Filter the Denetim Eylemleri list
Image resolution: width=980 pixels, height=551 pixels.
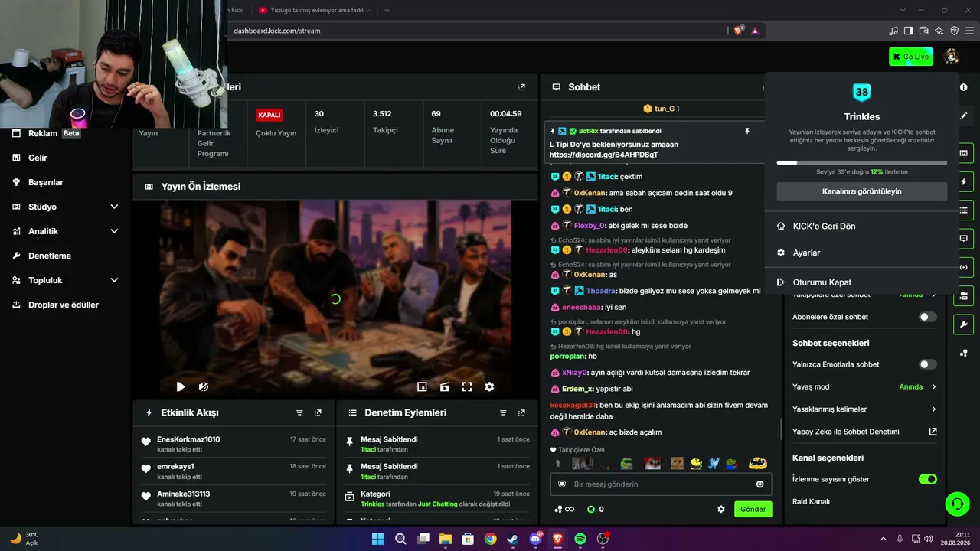(x=503, y=413)
